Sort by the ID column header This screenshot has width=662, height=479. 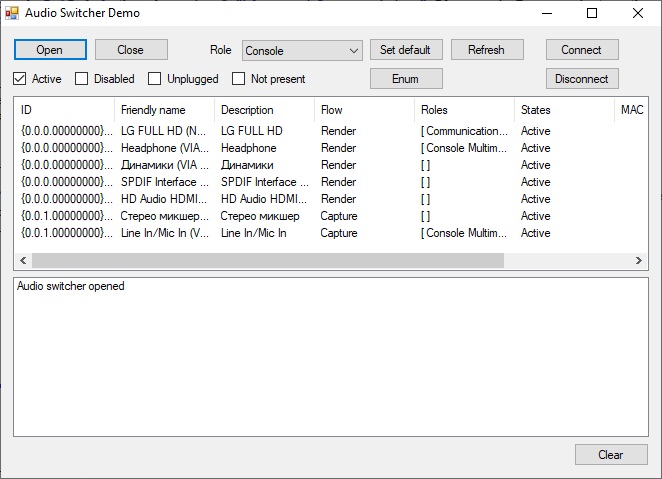[64, 110]
